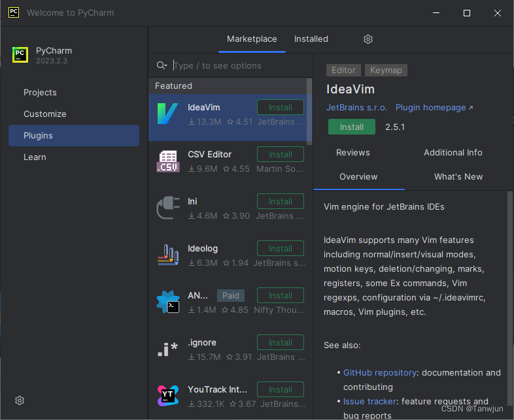
Task: Click Nifty Thou... vendor text
Action: (x=279, y=310)
